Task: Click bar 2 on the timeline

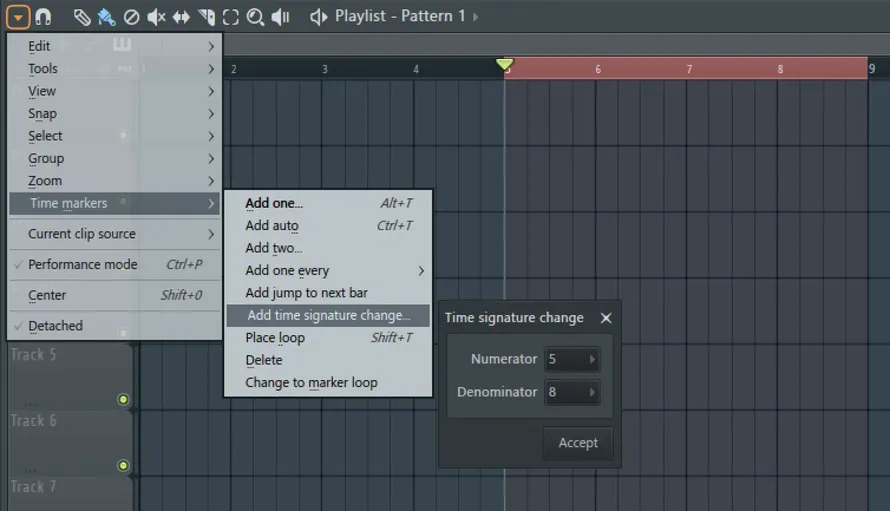Action: click(x=233, y=69)
